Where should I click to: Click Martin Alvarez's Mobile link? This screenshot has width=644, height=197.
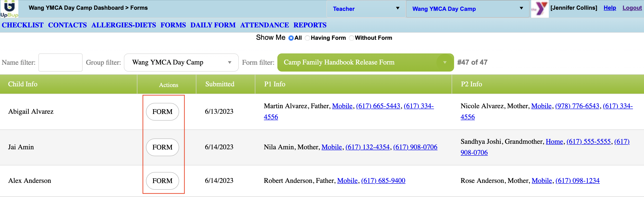(342, 106)
